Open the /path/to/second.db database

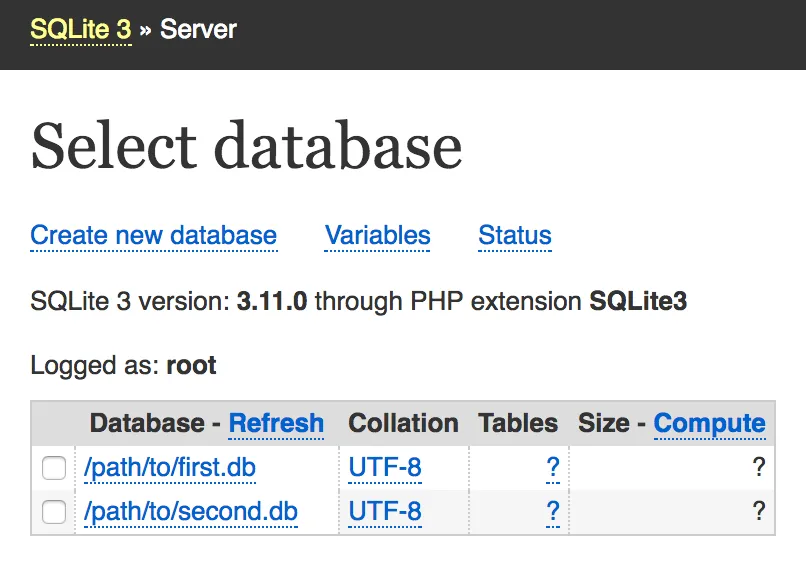coord(190,513)
